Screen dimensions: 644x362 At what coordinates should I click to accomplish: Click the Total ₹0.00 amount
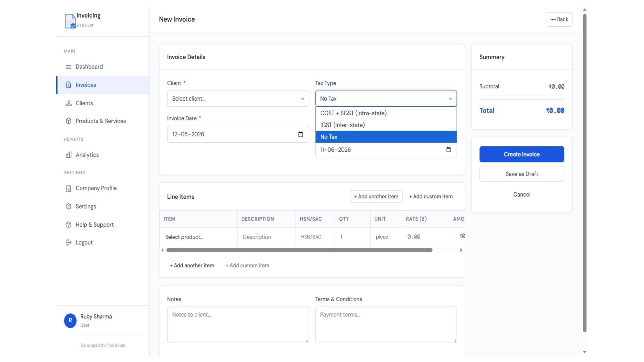coord(555,111)
